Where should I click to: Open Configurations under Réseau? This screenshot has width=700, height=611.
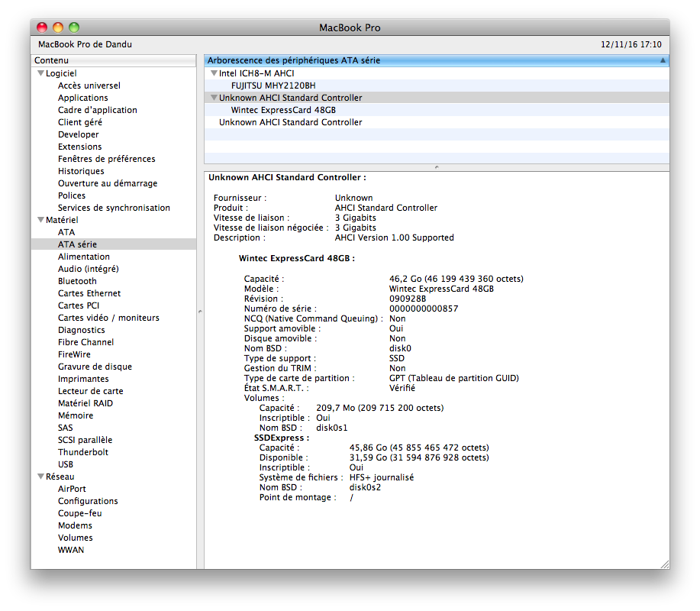88,501
